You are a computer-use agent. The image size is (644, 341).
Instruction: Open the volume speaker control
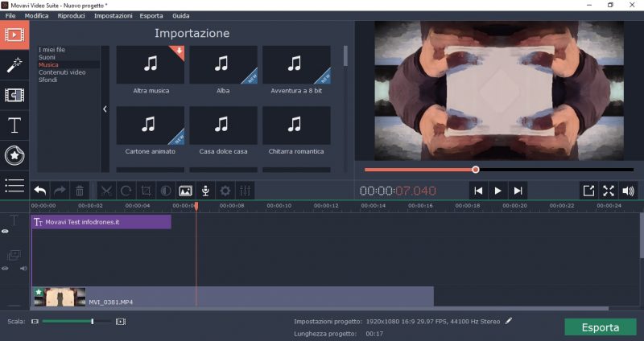[629, 191]
